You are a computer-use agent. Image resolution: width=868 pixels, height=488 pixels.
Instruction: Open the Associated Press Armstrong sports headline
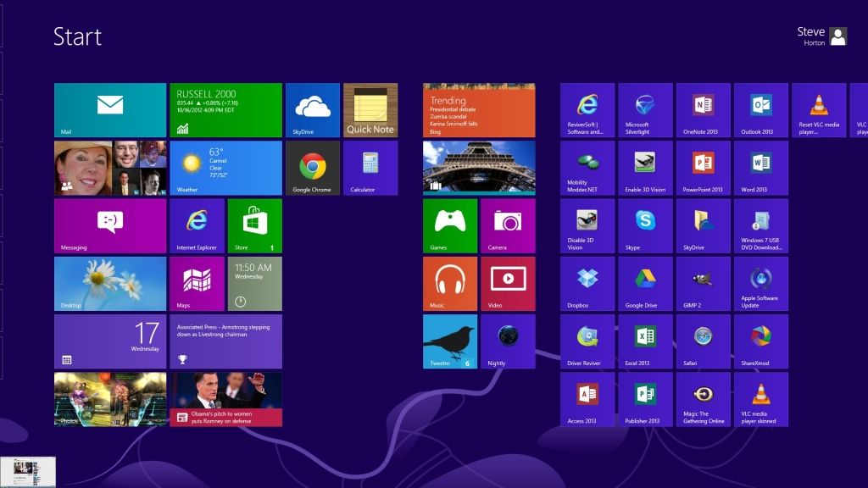(x=225, y=341)
